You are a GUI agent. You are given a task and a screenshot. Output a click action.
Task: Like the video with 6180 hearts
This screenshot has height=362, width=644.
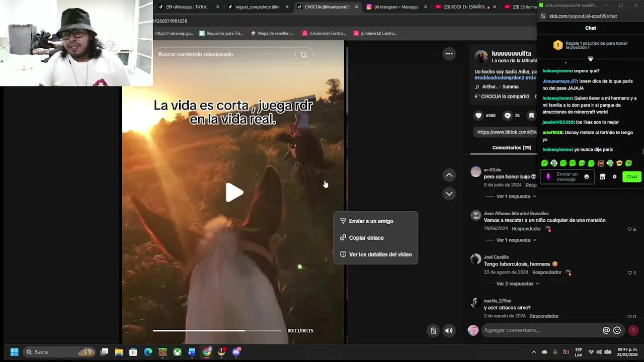coord(478,116)
